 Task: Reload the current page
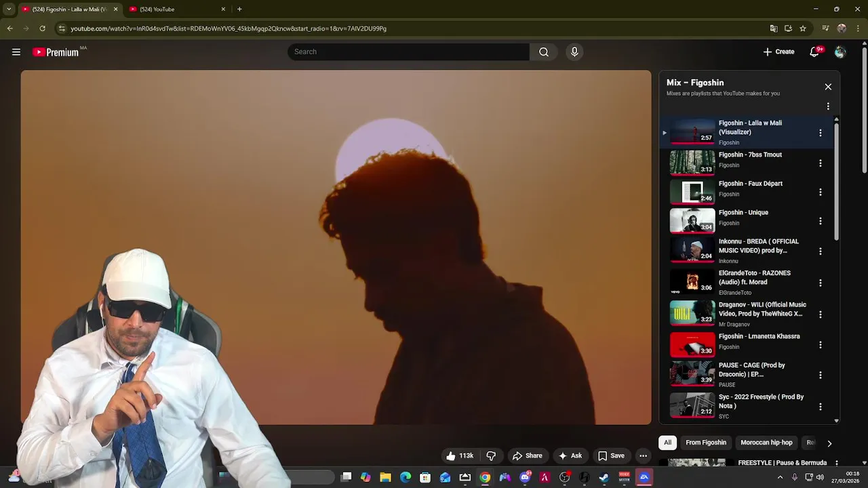(x=42, y=28)
